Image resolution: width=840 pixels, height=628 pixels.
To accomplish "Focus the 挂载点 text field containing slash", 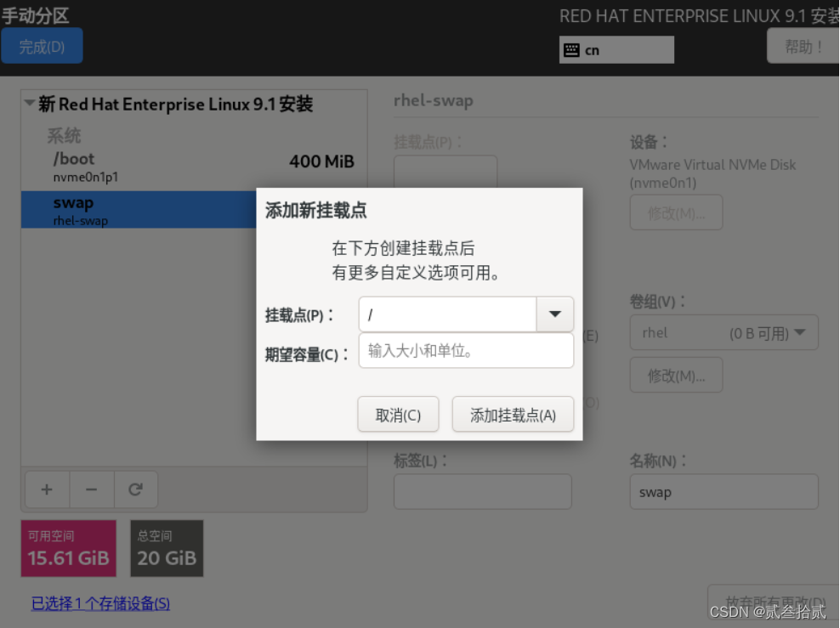I will coord(448,314).
